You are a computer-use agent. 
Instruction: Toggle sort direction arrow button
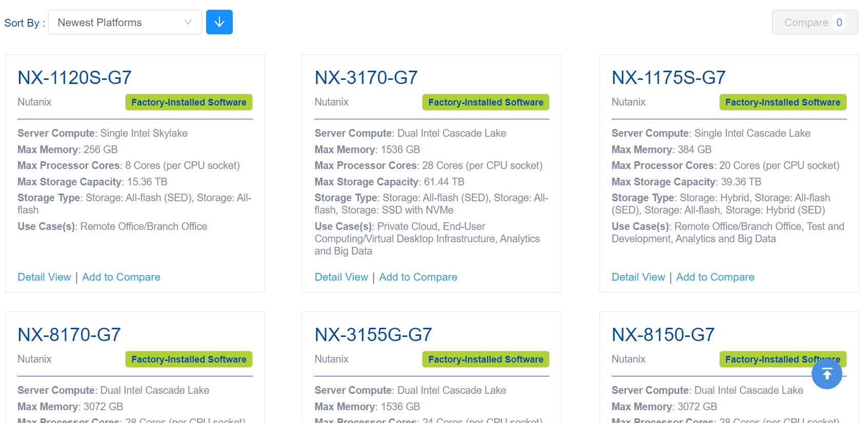click(219, 22)
